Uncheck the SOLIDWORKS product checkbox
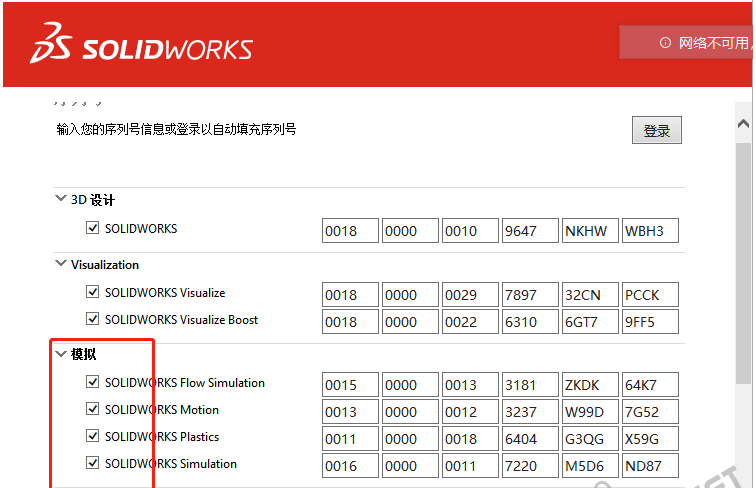The width and height of the screenshot is (756, 488). (92, 228)
